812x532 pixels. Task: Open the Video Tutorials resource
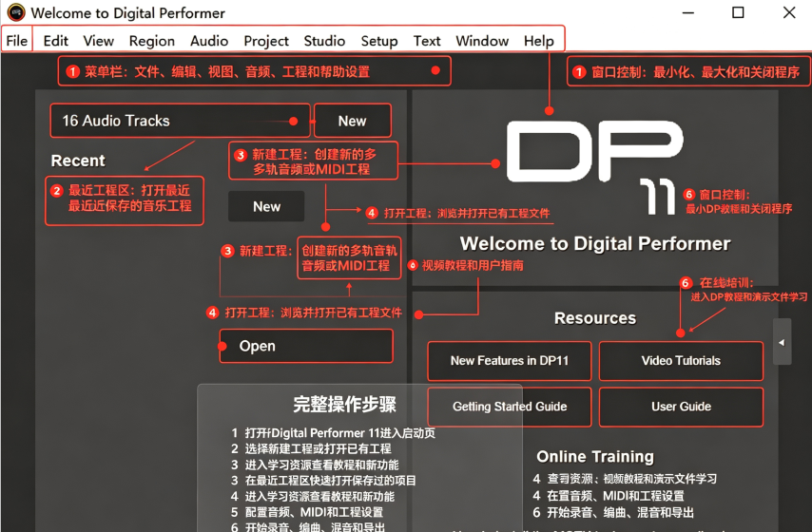[681, 361]
